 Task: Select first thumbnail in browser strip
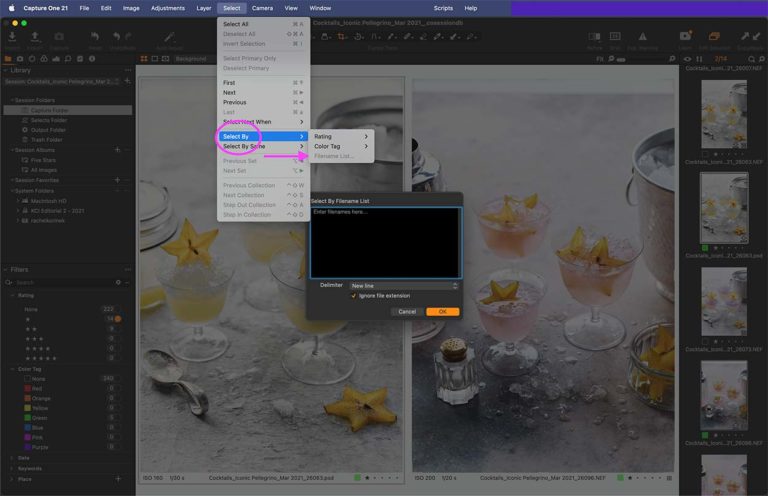coord(724,114)
